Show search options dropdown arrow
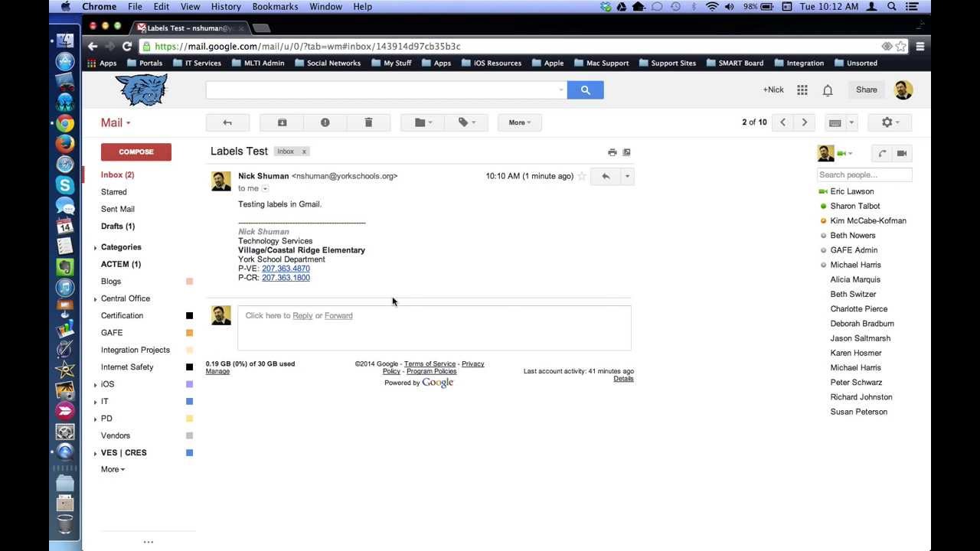 click(560, 90)
